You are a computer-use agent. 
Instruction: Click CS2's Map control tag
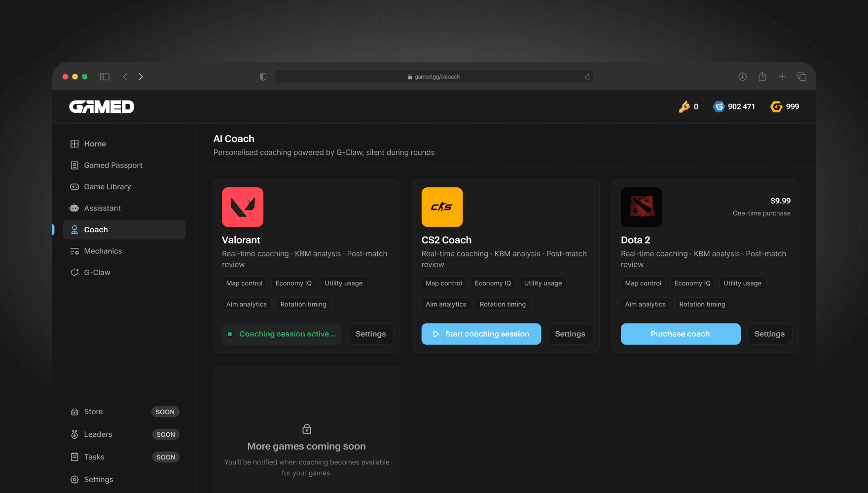click(x=444, y=283)
